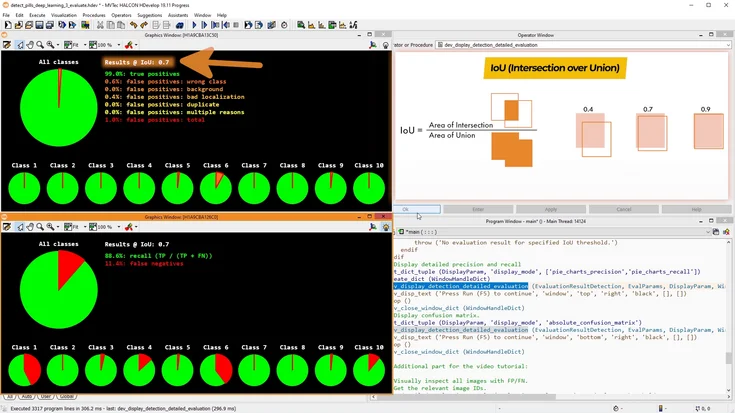This screenshot has height=413, width=735.
Task: Open the Visualization menu
Action: tap(63, 15)
